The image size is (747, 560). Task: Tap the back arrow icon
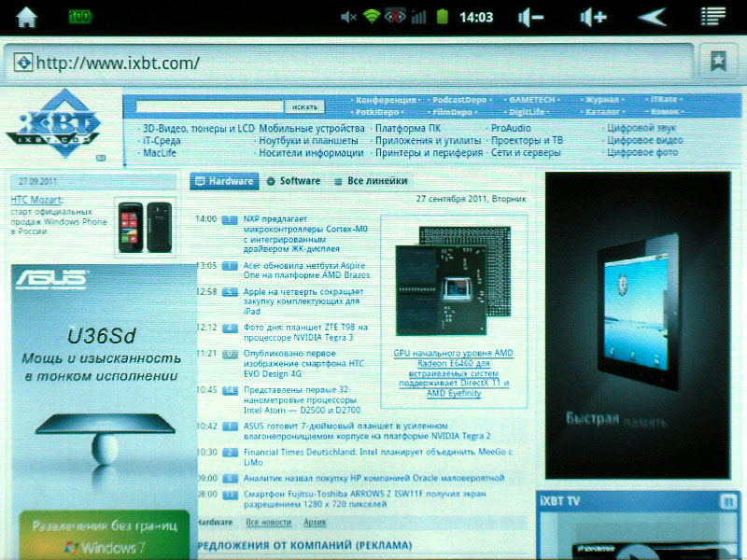coord(652,18)
